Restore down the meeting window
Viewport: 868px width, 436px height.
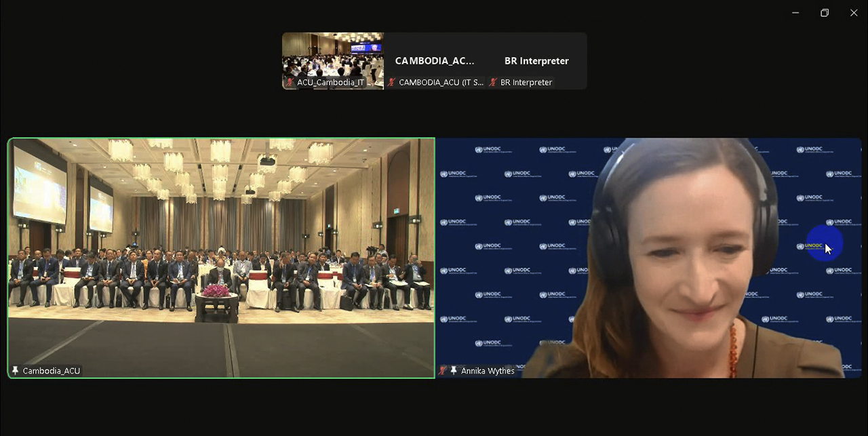pyautogui.click(x=825, y=13)
